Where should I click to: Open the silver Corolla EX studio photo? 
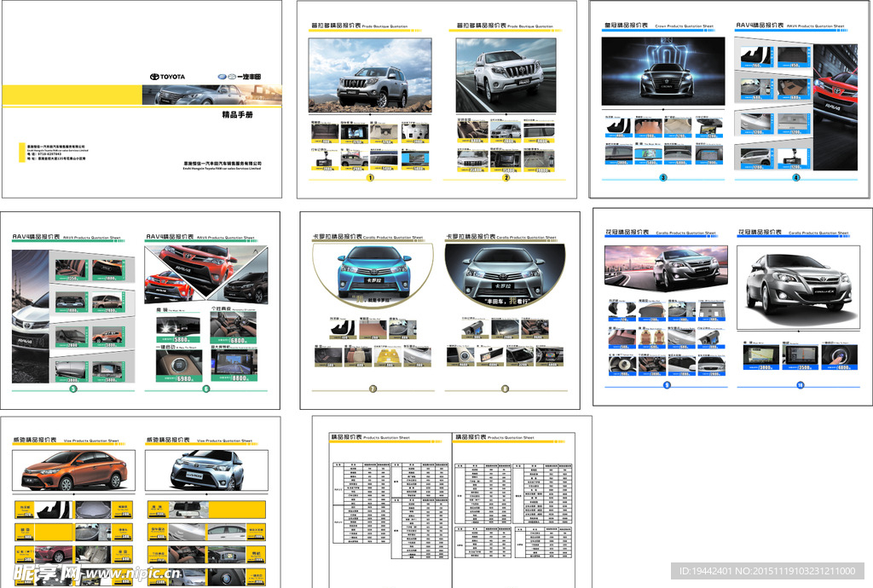pyautogui.click(x=798, y=287)
